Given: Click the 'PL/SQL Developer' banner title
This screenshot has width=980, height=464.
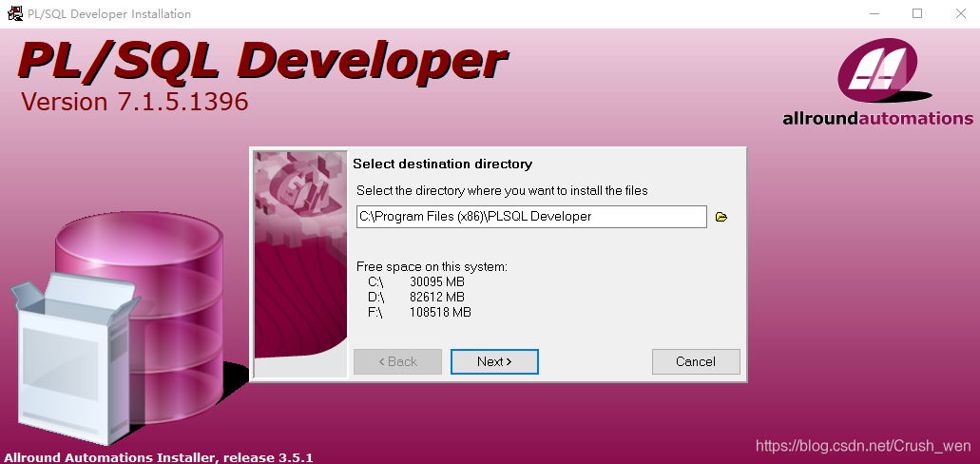Looking at the screenshot, I should pyautogui.click(x=262, y=61).
